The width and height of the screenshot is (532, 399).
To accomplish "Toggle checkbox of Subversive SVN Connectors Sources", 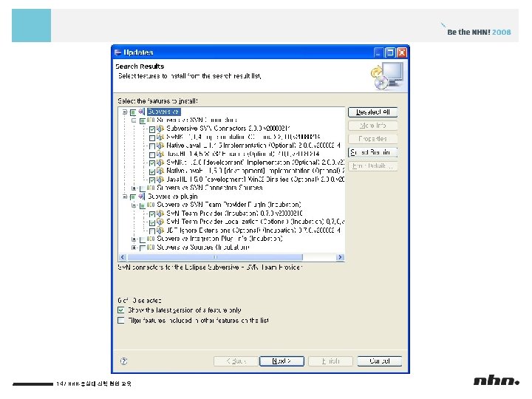I will (x=143, y=188).
